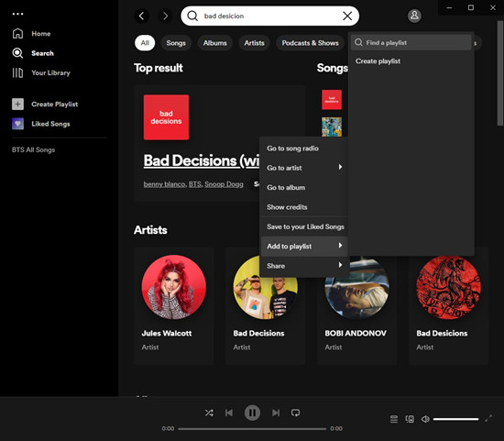504x441 pixels.
Task: Open Your Library
Action: coord(41,72)
